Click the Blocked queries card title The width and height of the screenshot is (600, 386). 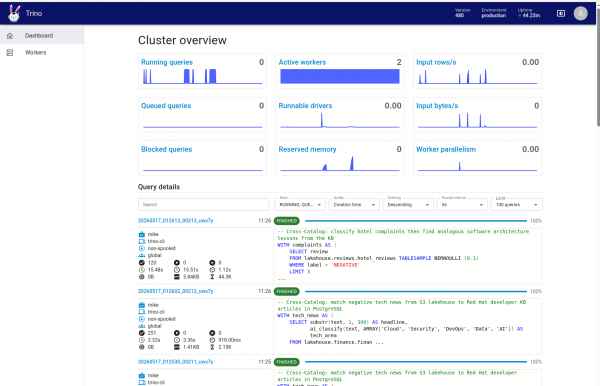click(x=166, y=149)
